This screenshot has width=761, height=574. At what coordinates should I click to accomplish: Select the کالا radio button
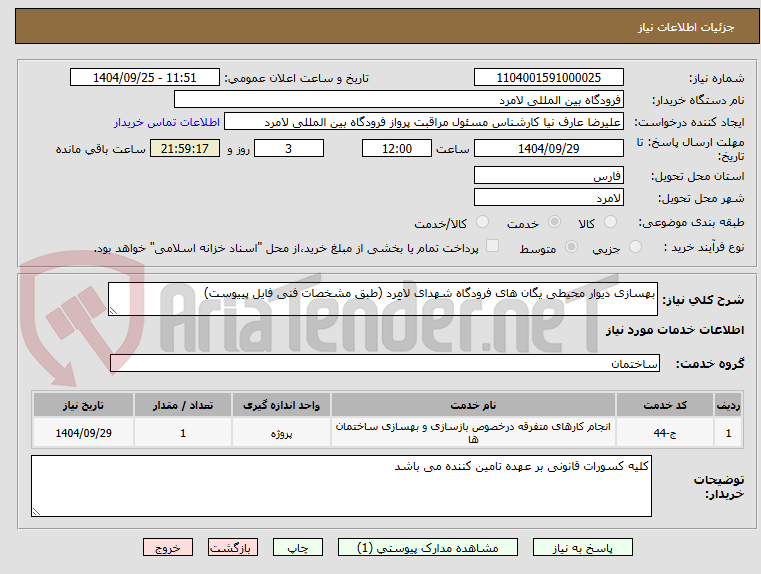pyautogui.click(x=610, y=222)
